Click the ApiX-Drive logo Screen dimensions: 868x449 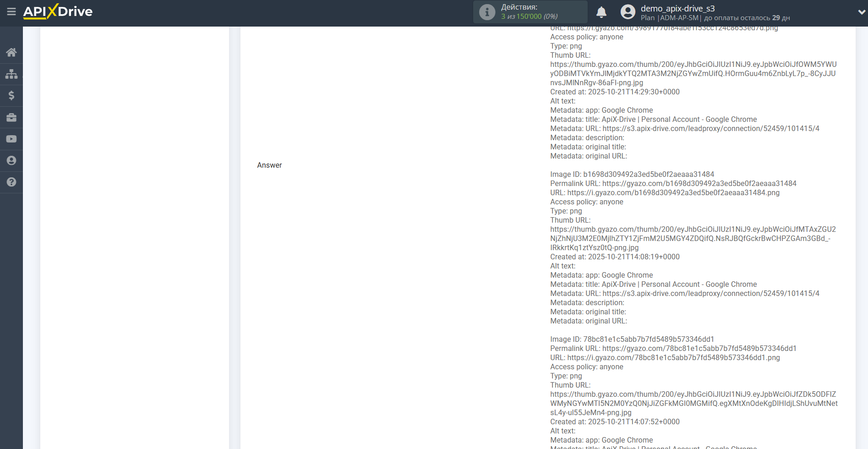(x=58, y=11)
